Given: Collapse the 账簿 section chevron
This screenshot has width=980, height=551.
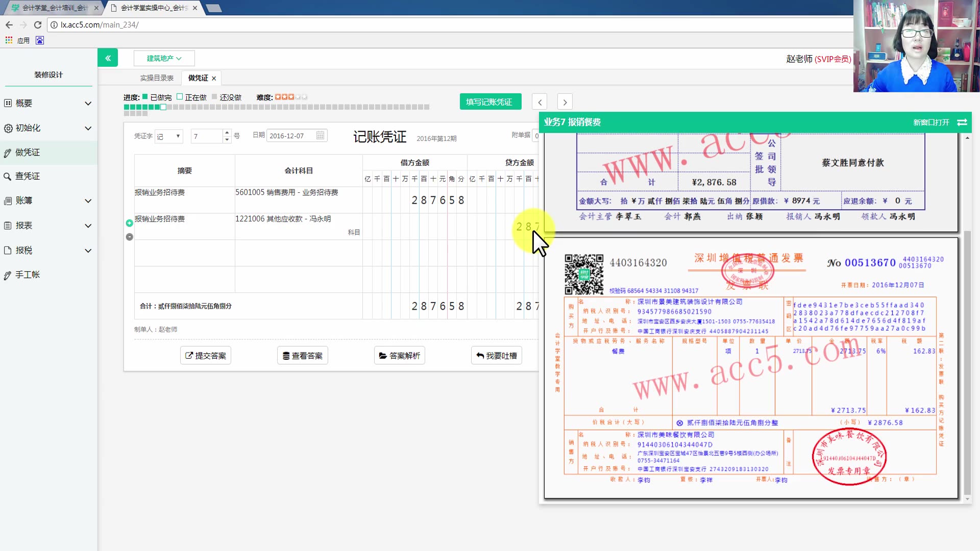Looking at the screenshot, I should click(x=88, y=201).
